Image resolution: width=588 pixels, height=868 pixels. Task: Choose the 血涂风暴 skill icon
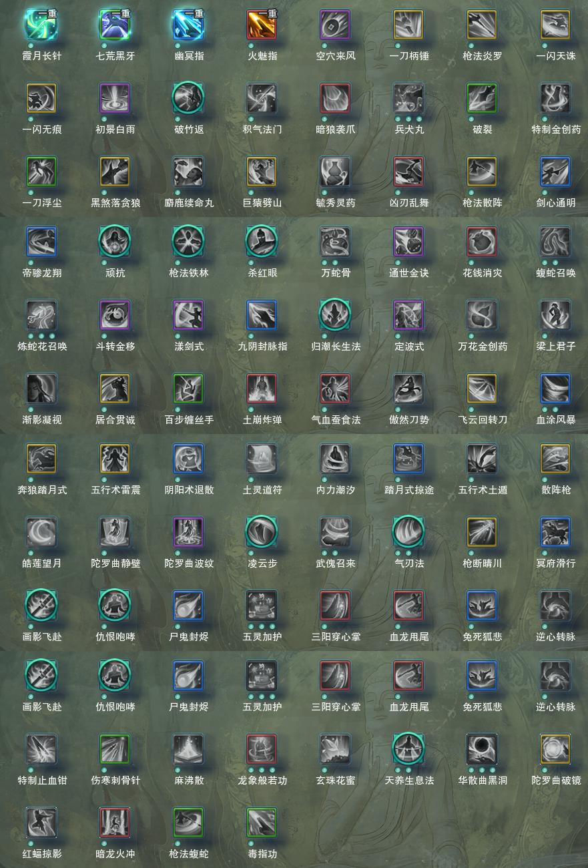point(555,389)
